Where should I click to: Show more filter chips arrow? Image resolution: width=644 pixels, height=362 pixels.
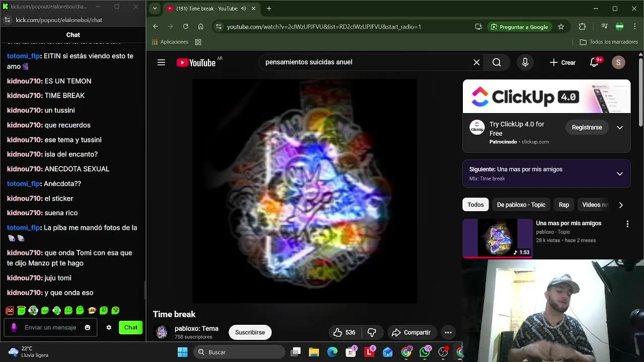click(x=621, y=205)
